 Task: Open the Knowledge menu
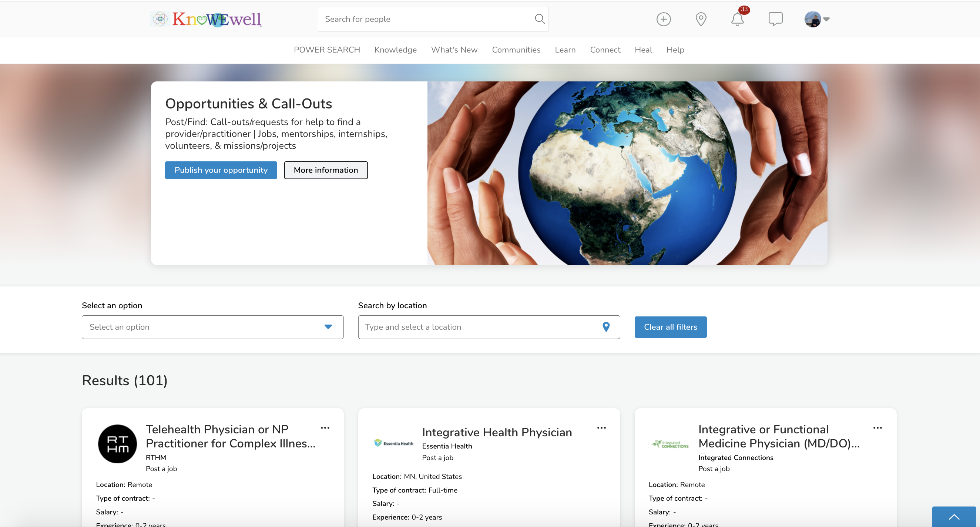coord(395,50)
